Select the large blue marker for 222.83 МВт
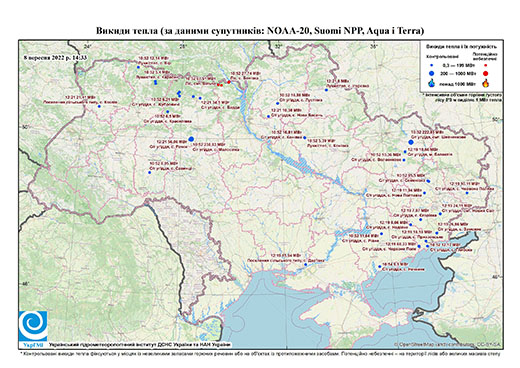This screenshot has width=520, height=368. pyautogui.click(x=411, y=142)
